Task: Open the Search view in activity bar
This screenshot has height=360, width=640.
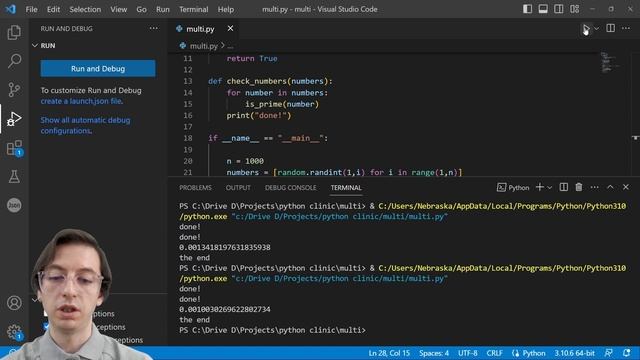Action: click(14, 61)
